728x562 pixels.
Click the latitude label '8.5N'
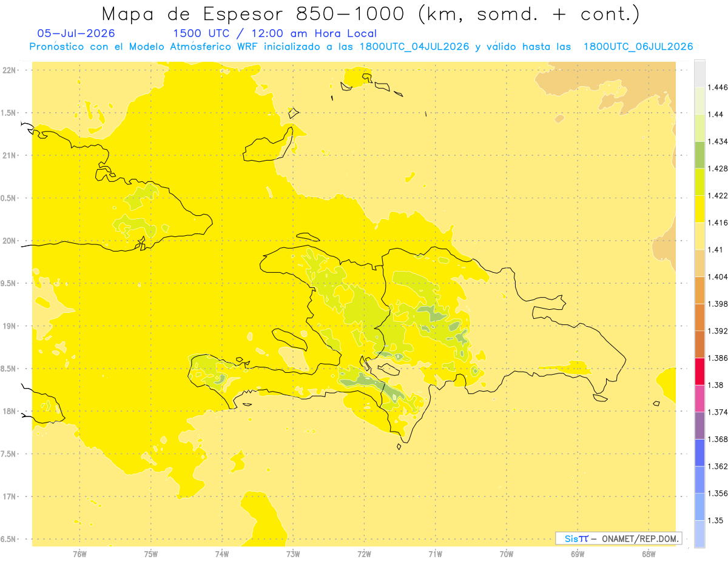(x=9, y=369)
